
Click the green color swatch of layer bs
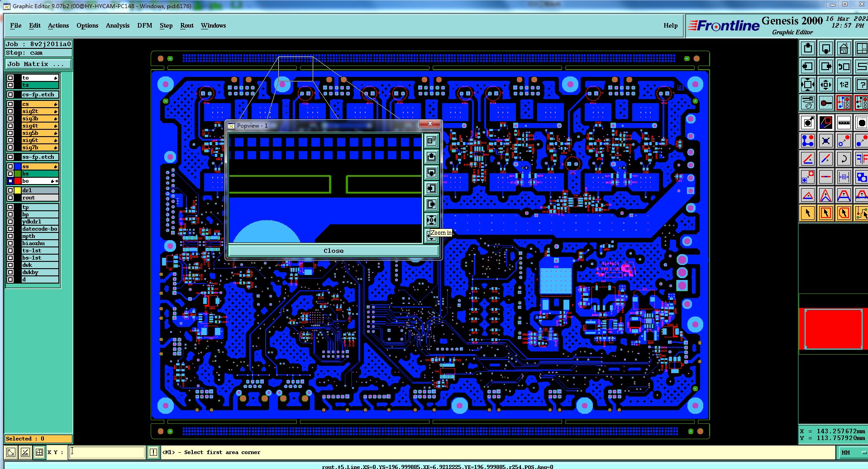pyautogui.click(x=18, y=174)
